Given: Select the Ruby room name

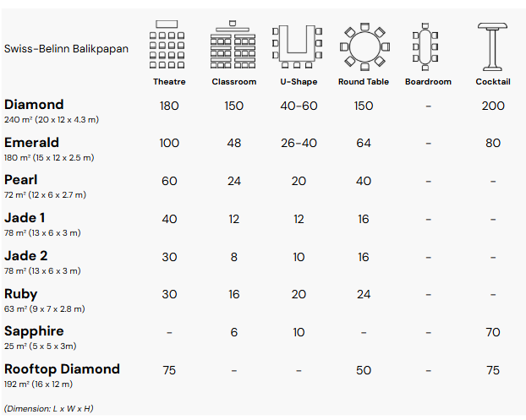Looking at the screenshot, I should tap(21, 294).
